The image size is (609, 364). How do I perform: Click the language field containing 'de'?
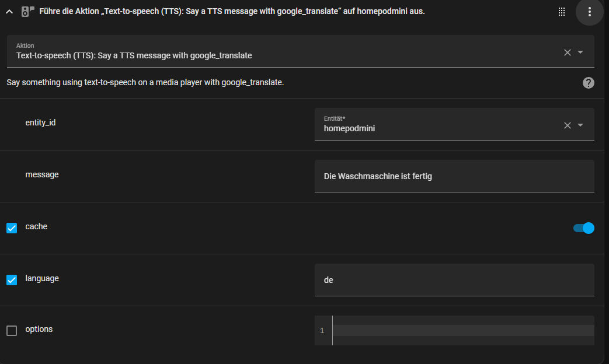(454, 280)
